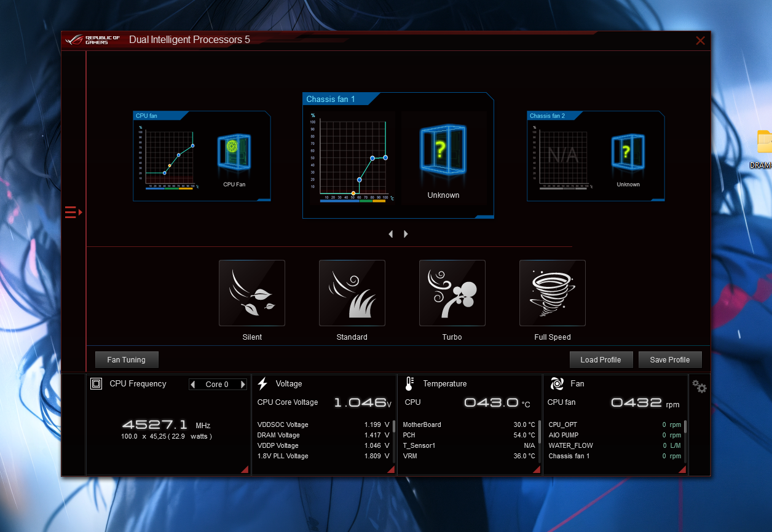Click the rightmost blue point on Chassis fan 1 curve

point(385,158)
